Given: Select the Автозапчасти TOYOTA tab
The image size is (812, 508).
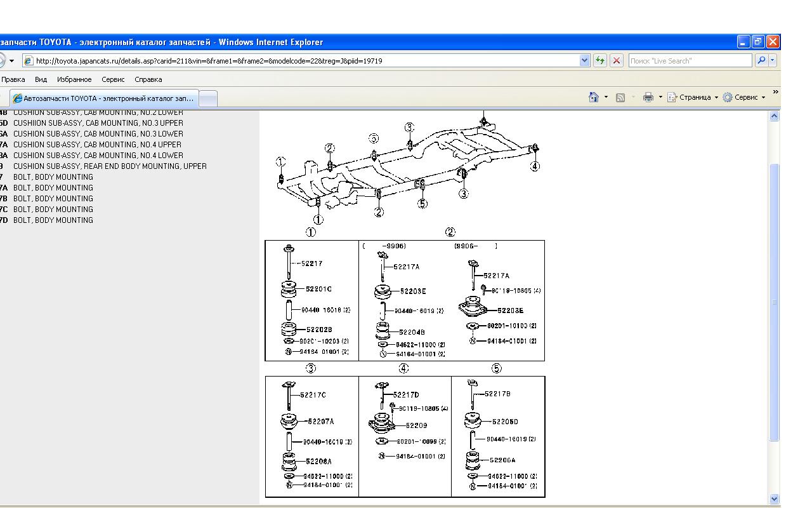Looking at the screenshot, I should [x=105, y=98].
